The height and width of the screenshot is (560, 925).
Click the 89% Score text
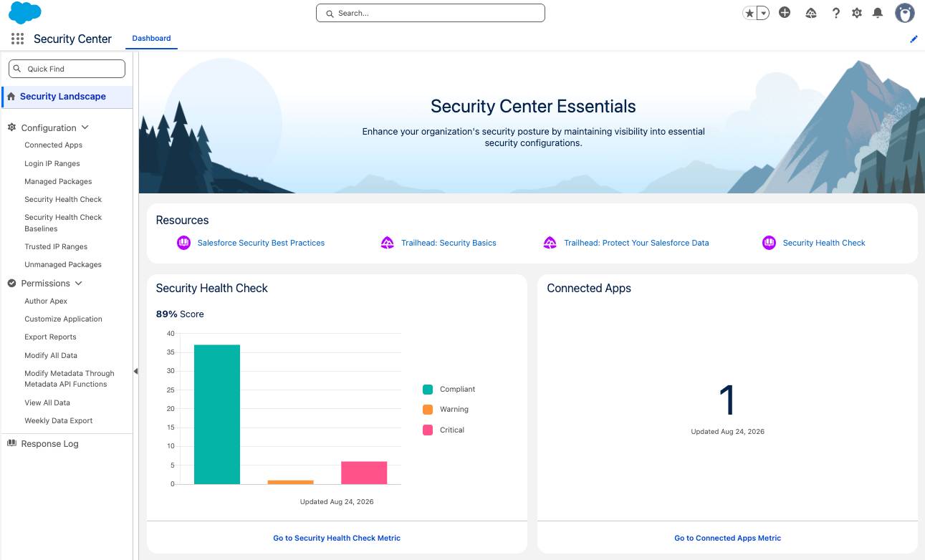pos(180,314)
